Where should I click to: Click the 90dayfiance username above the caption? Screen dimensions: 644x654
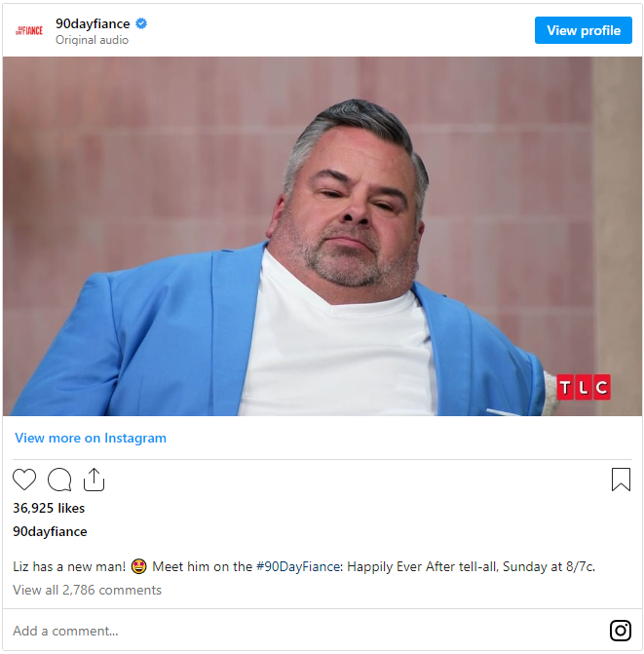pyautogui.click(x=50, y=531)
